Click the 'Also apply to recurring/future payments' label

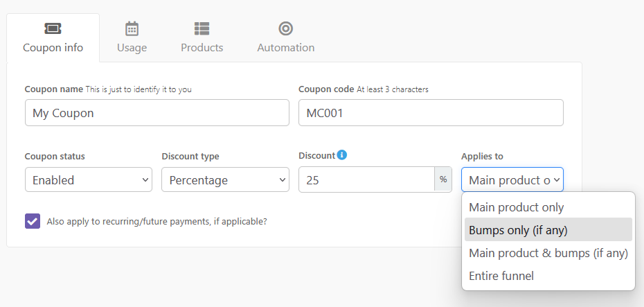(156, 222)
